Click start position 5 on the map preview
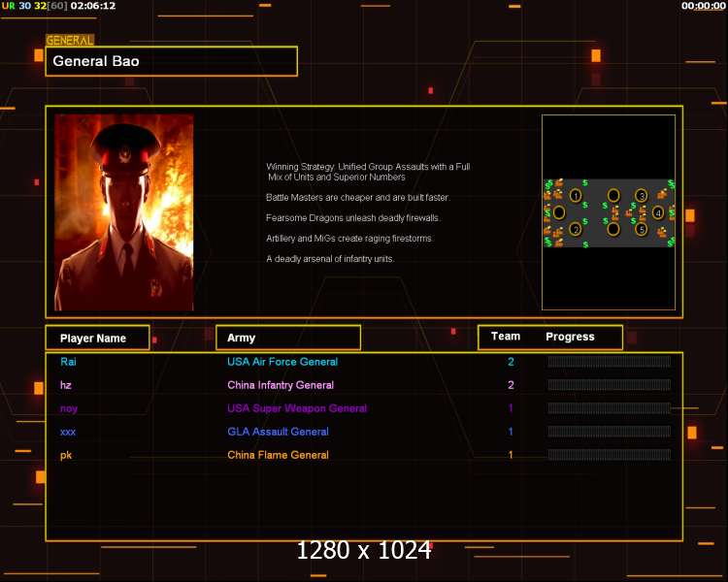Screen dimensions: 728x582 pyautogui.click(x=642, y=229)
